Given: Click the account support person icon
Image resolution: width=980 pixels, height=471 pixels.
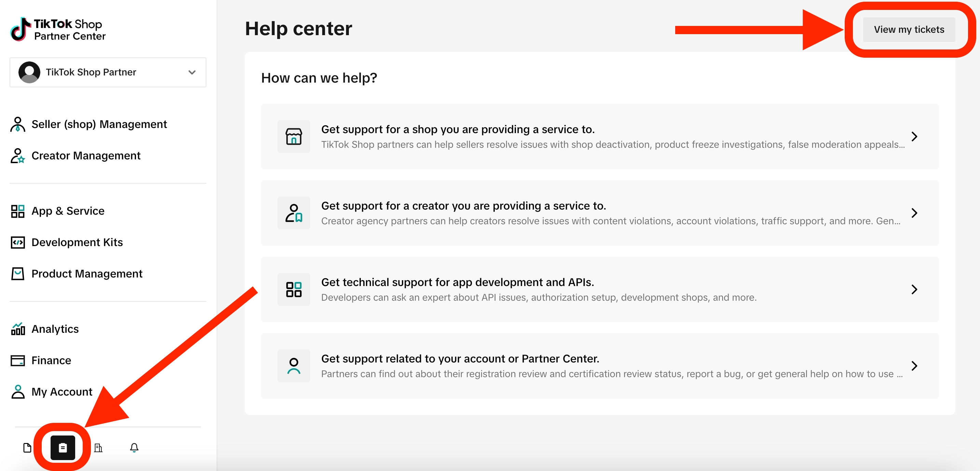Looking at the screenshot, I should tap(294, 366).
